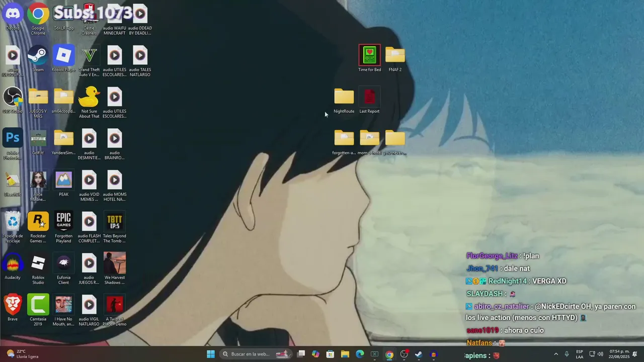Select Eufonia Client shortcut
This screenshot has width=644, height=362.
point(64,269)
